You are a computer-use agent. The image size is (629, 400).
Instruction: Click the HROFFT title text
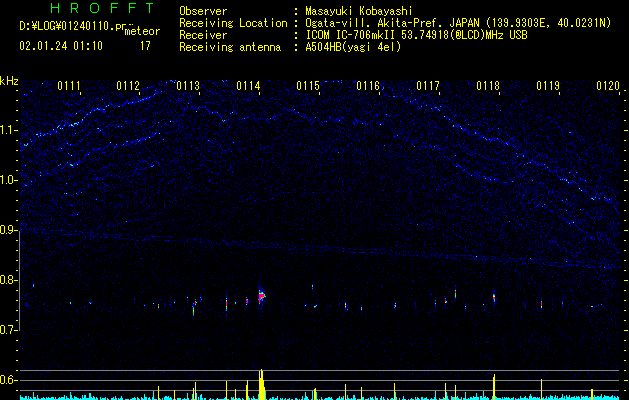click(x=102, y=8)
